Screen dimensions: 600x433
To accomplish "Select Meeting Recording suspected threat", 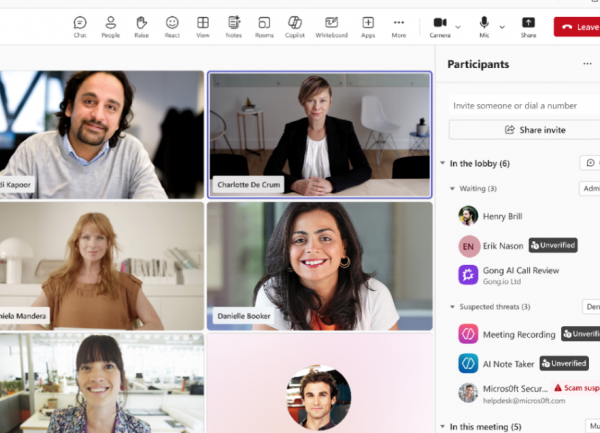I will tap(528, 334).
